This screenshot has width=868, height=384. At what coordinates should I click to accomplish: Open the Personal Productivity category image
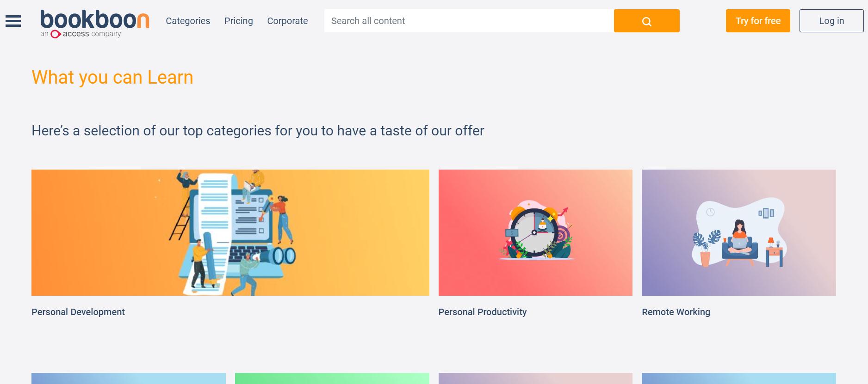tap(535, 232)
